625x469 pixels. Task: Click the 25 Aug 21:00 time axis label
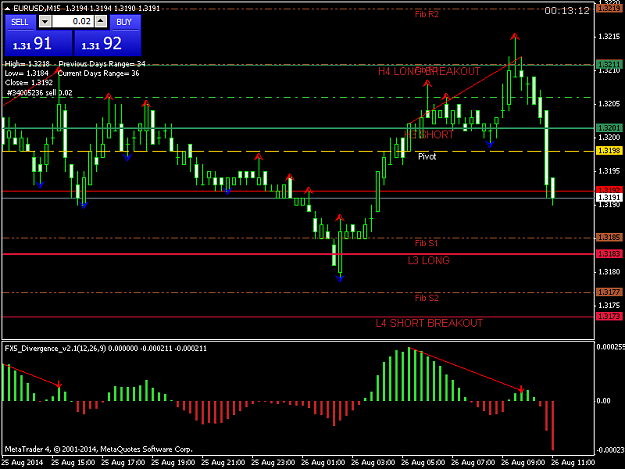pyautogui.click(x=223, y=463)
